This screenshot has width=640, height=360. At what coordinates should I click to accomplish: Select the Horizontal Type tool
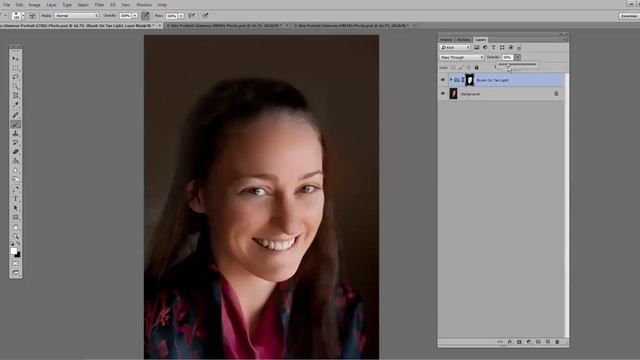[16, 199]
